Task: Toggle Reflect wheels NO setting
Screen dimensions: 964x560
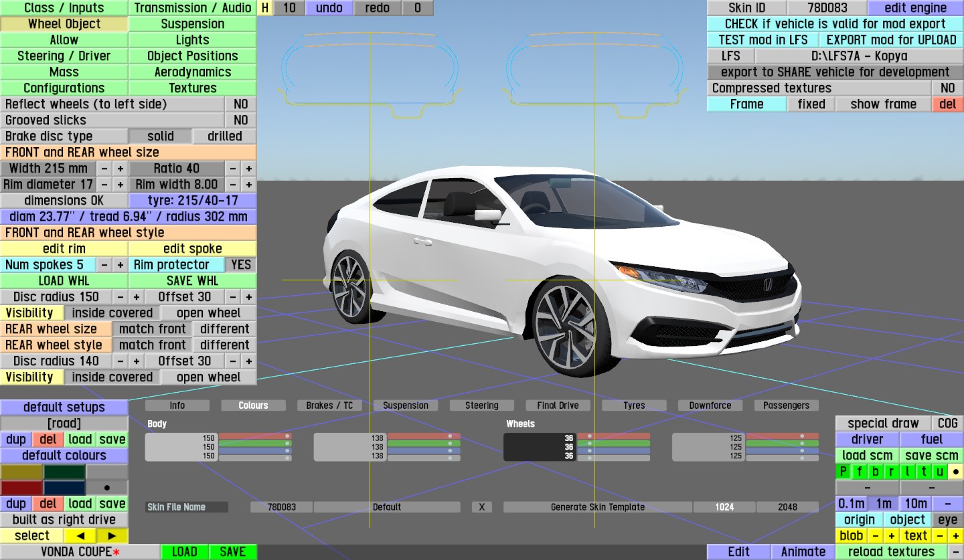Action: tap(241, 104)
